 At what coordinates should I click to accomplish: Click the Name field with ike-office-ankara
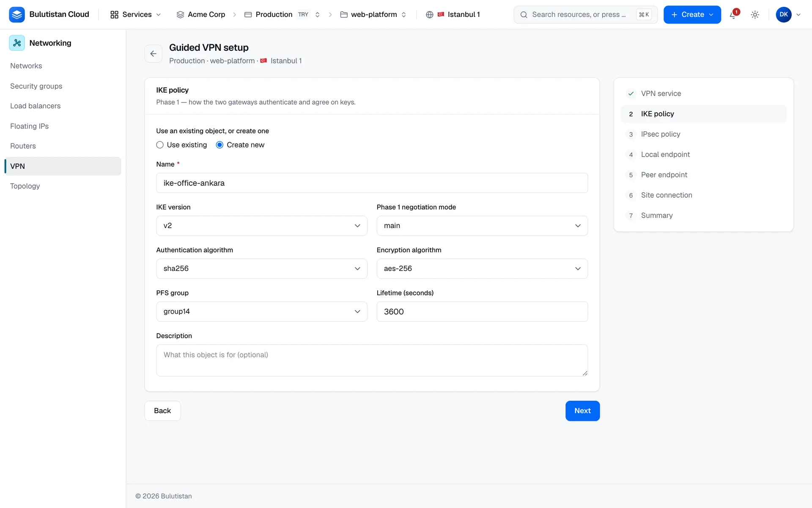pos(372,183)
